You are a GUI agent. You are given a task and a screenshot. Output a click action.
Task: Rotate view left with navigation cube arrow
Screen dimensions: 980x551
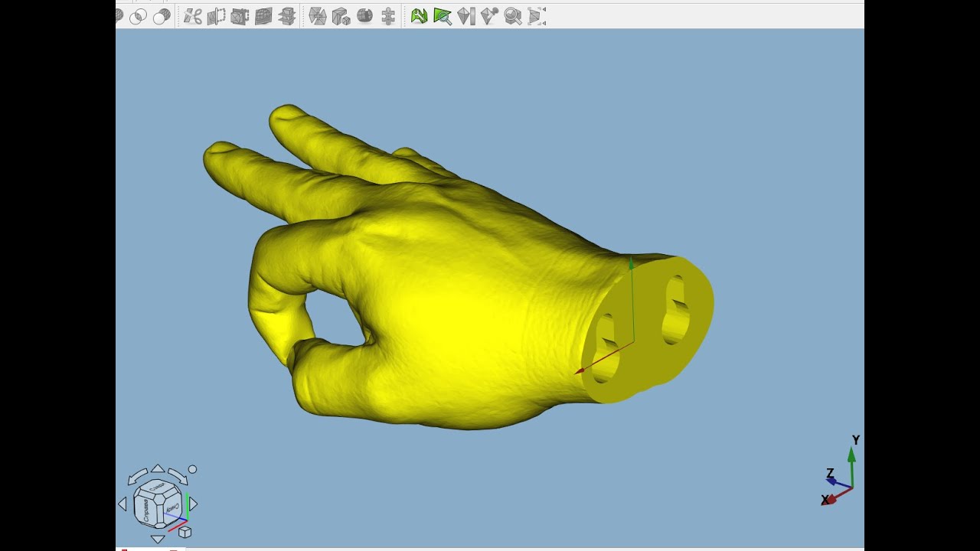[x=122, y=504]
